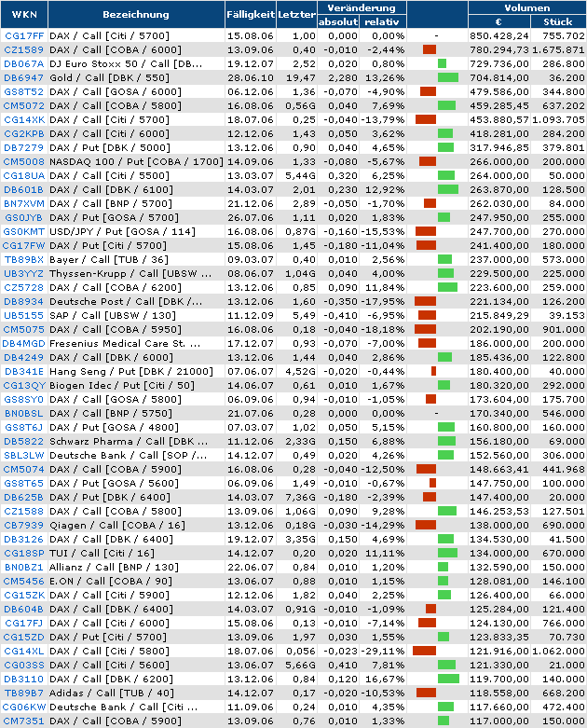
Task: Open CG13QY Biogen Idec link
Action: coord(24,385)
